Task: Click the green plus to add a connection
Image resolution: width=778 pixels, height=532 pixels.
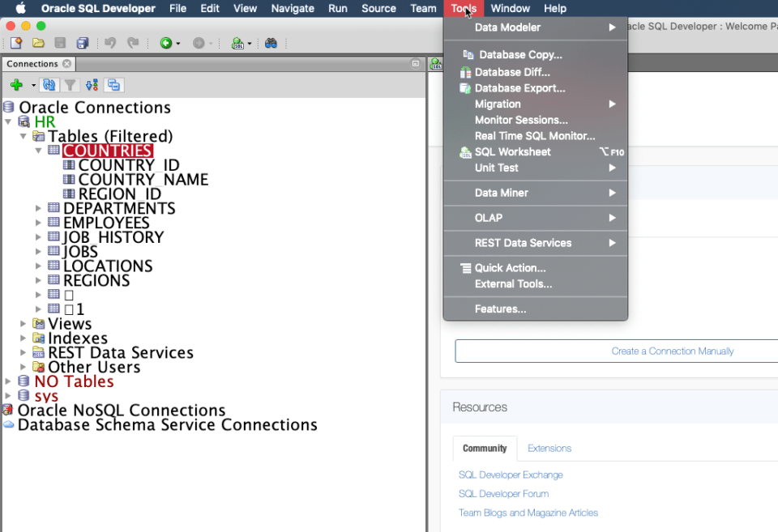Action: click(x=16, y=84)
